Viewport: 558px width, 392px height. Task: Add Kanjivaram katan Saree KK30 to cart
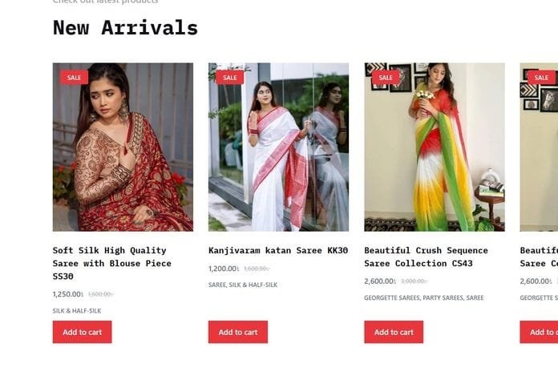238,332
